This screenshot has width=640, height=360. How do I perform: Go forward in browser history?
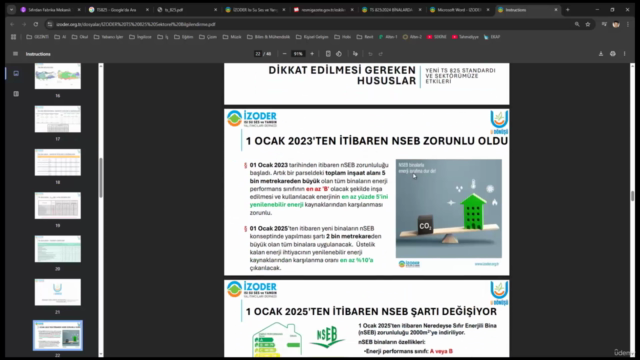click(x=24, y=24)
